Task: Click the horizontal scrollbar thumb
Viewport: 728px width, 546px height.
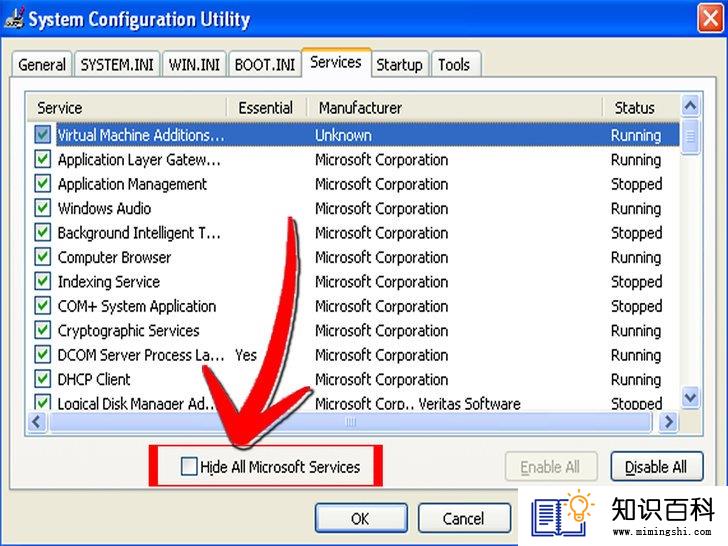Action: coord(351,422)
